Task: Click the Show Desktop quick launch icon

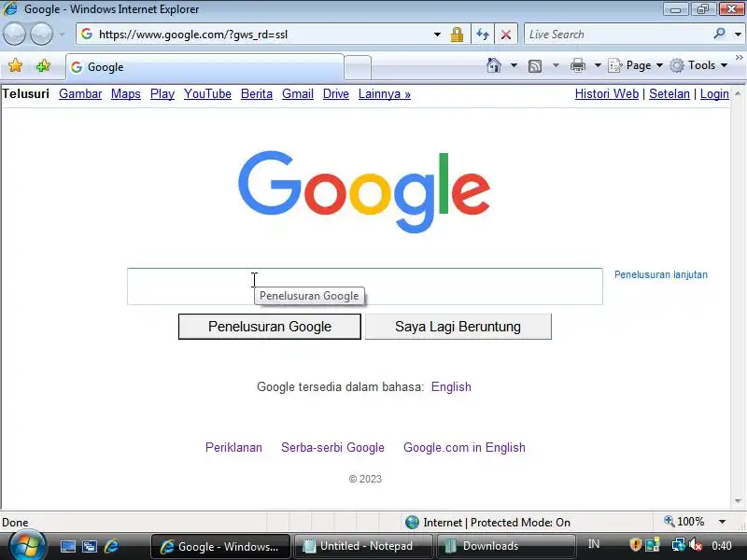Action: (x=67, y=547)
